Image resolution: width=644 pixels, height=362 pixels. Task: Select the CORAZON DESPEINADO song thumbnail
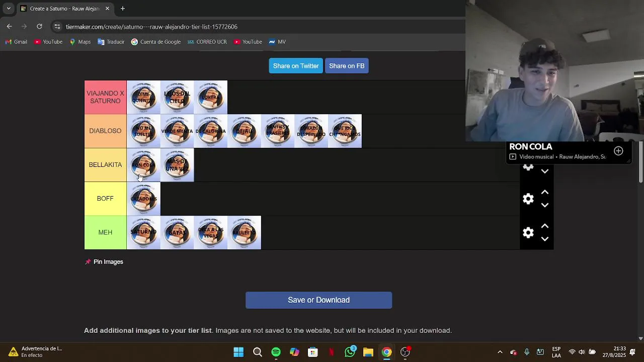point(311,131)
